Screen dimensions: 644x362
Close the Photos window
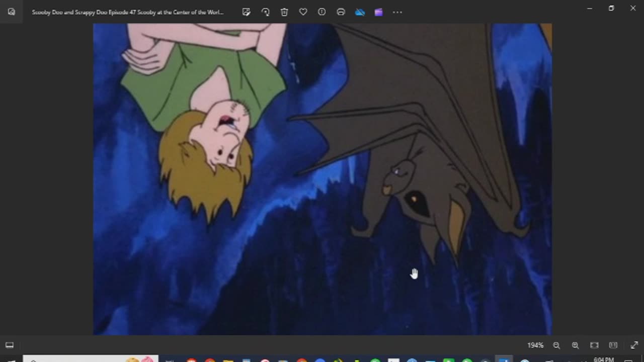[633, 9]
